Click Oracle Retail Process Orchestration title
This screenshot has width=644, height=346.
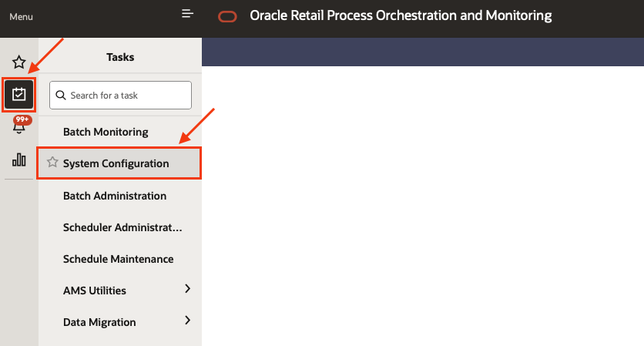pos(401,15)
